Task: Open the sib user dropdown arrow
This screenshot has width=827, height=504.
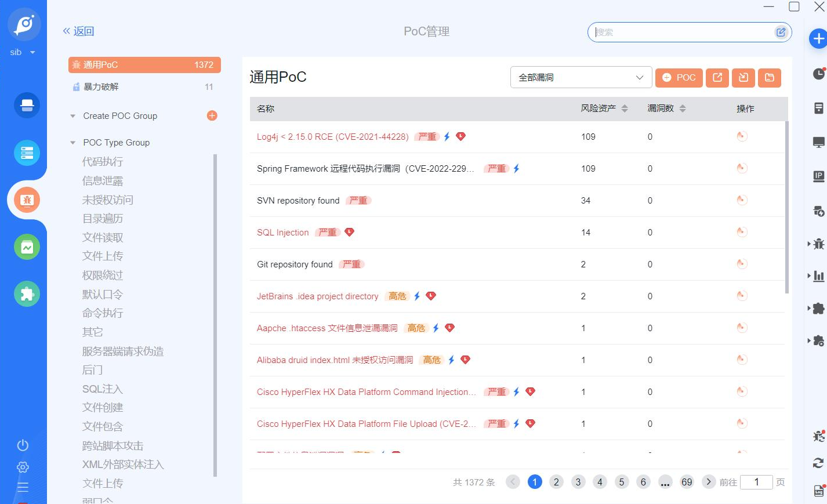Action: [x=32, y=52]
